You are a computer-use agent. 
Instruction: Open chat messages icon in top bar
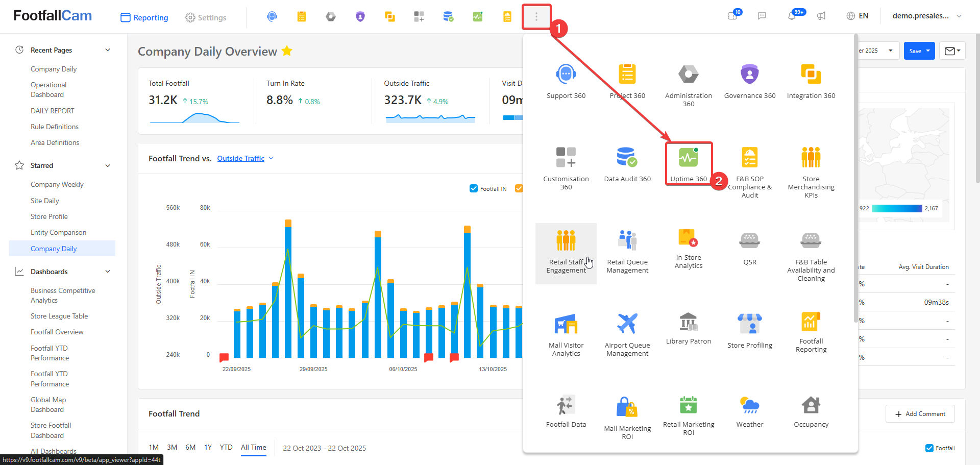762,16
